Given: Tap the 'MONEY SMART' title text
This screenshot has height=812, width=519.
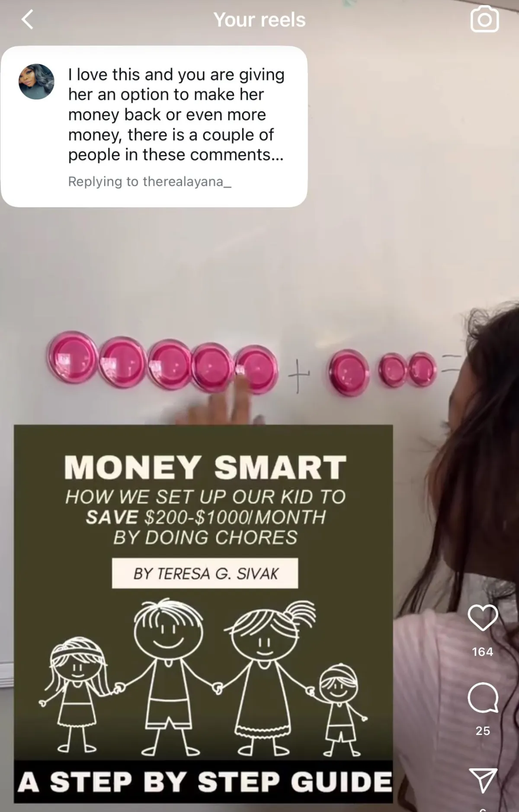Looking at the screenshot, I should pyautogui.click(x=205, y=468).
